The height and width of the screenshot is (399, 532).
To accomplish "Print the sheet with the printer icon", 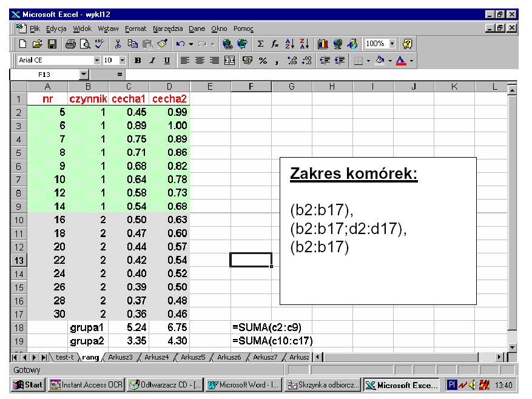I will click(x=70, y=44).
